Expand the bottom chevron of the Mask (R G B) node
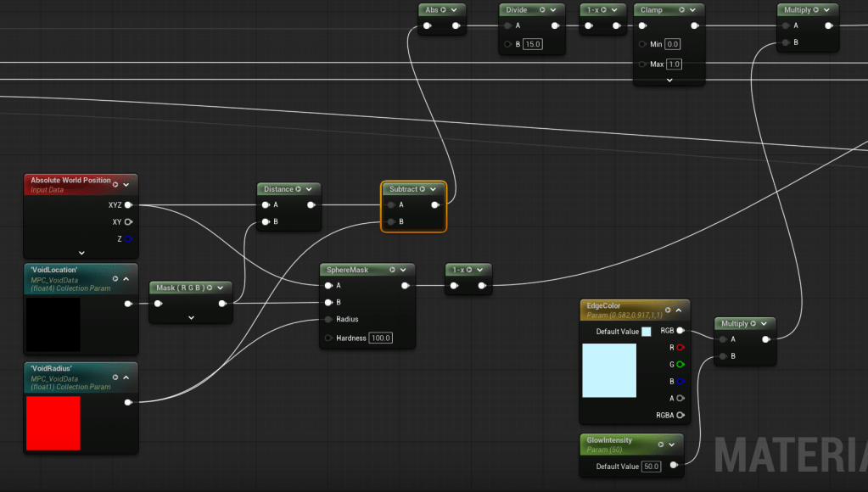 pos(191,317)
